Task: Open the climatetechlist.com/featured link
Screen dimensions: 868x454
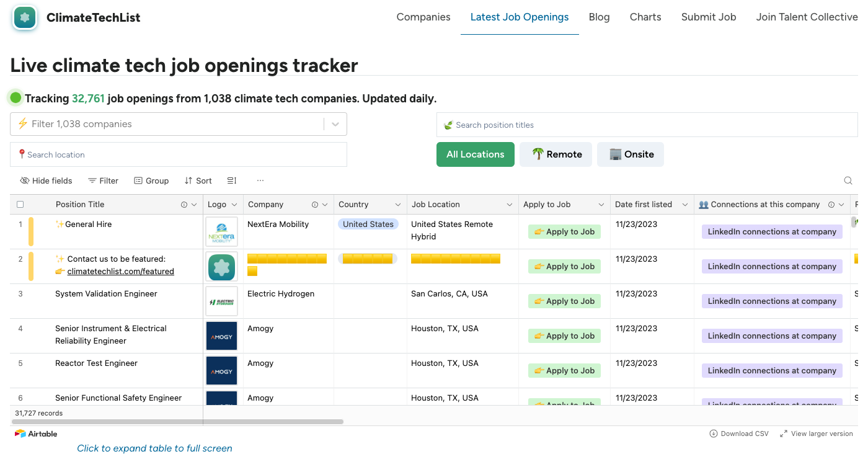Action: coord(120,271)
